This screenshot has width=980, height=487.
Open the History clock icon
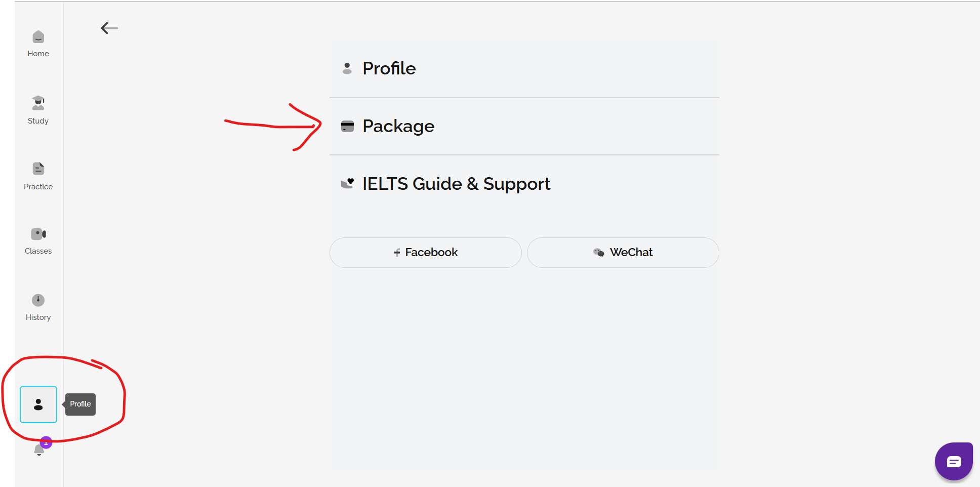(38, 300)
